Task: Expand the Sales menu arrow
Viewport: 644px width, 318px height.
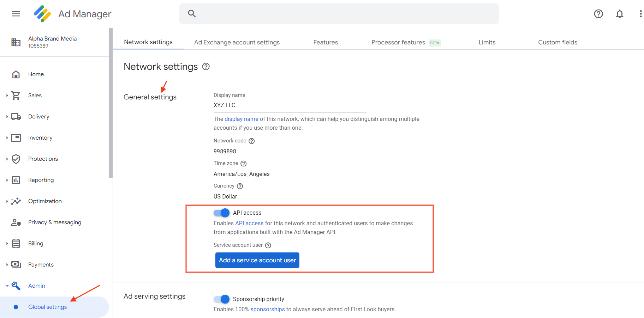Action: 7,96
